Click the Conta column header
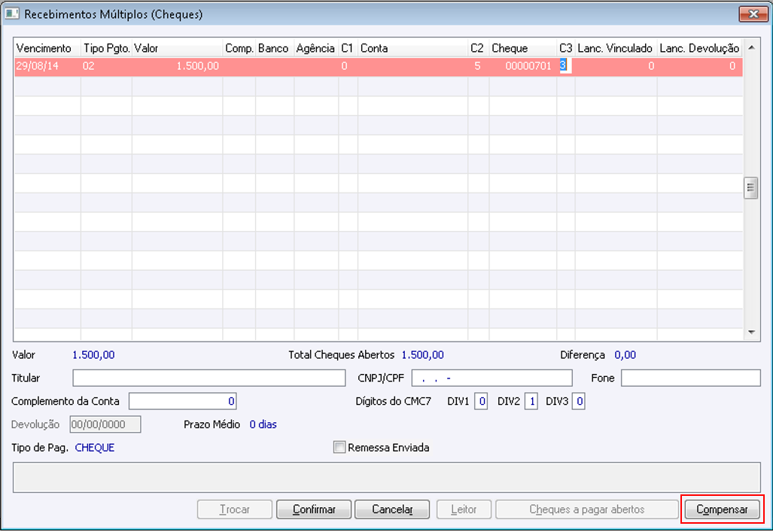 pos(412,48)
